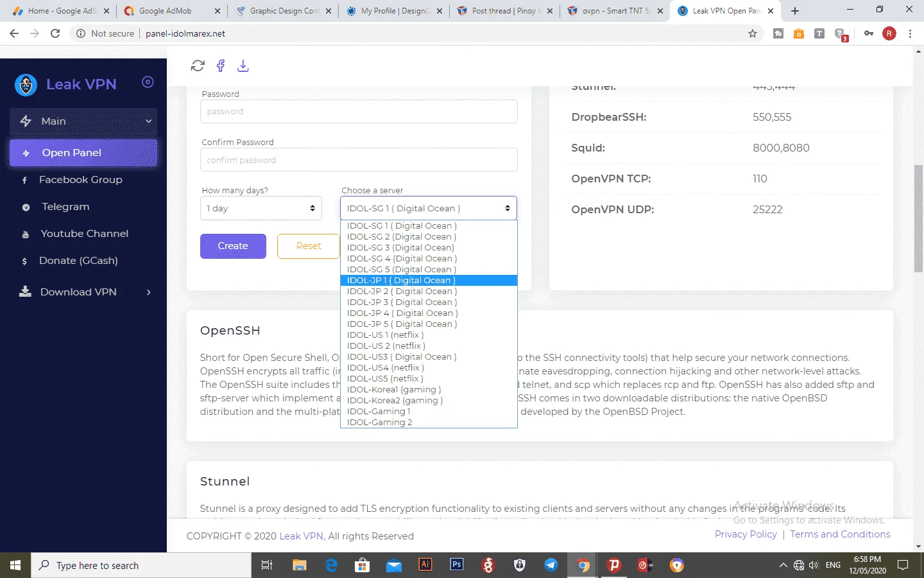Open Terms and Conditions link

point(840,534)
